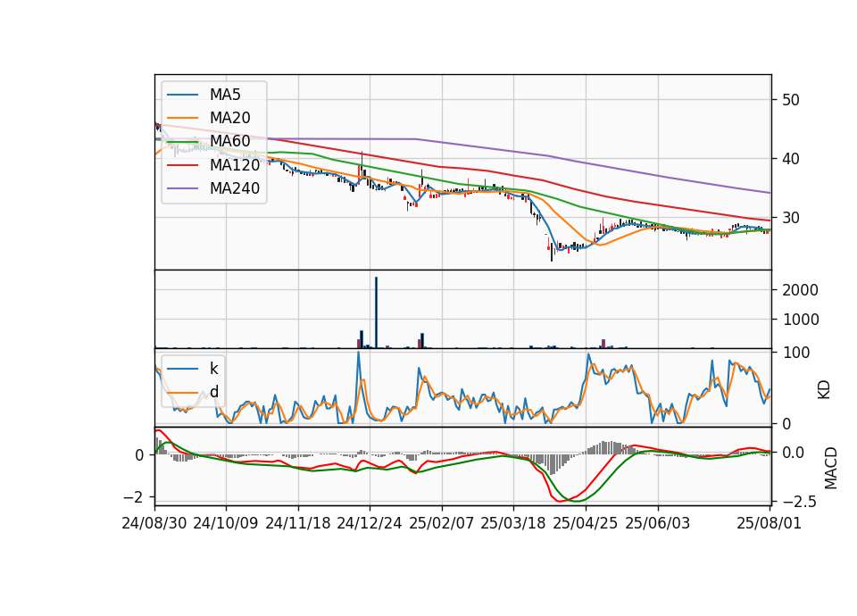Click the price axis label 30
Image resolution: width=857 pixels, height=616 pixels.
click(x=791, y=218)
